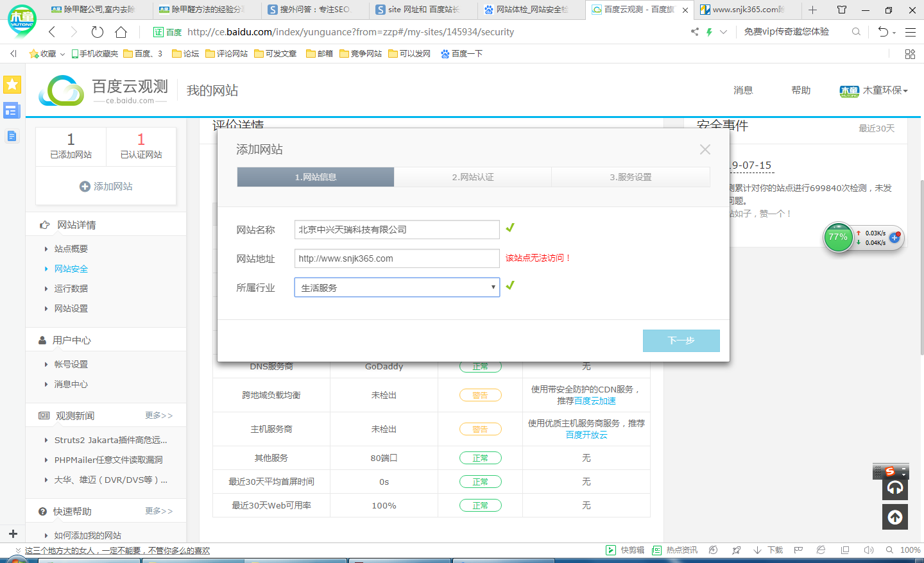Image resolution: width=924 pixels, height=563 pixels.
Task: Switch to the 网站体检 browser tab
Action: click(x=531, y=10)
